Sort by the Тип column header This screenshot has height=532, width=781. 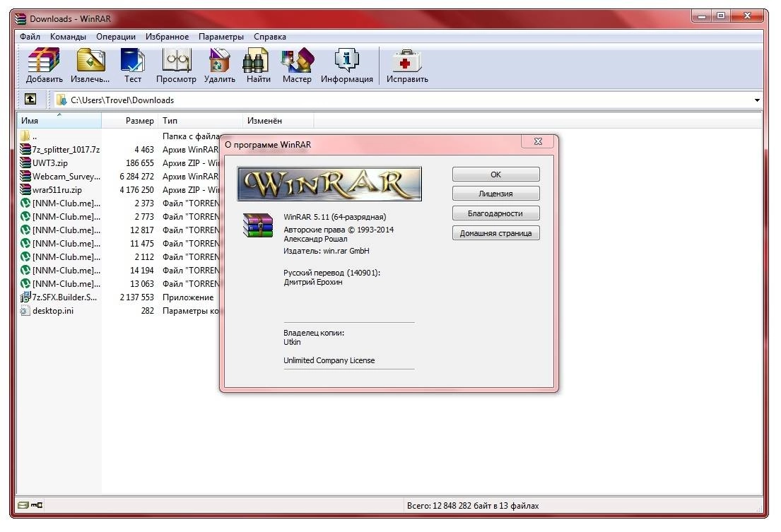click(200, 120)
